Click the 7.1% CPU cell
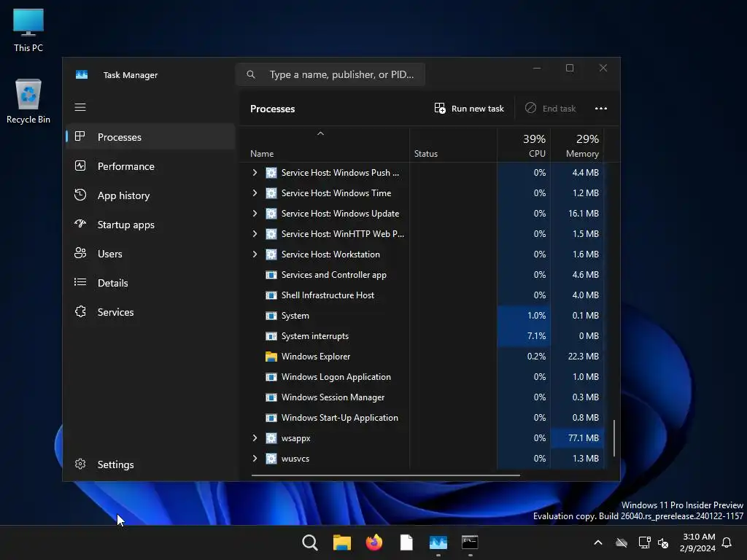The height and width of the screenshot is (560, 747). pos(524,336)
